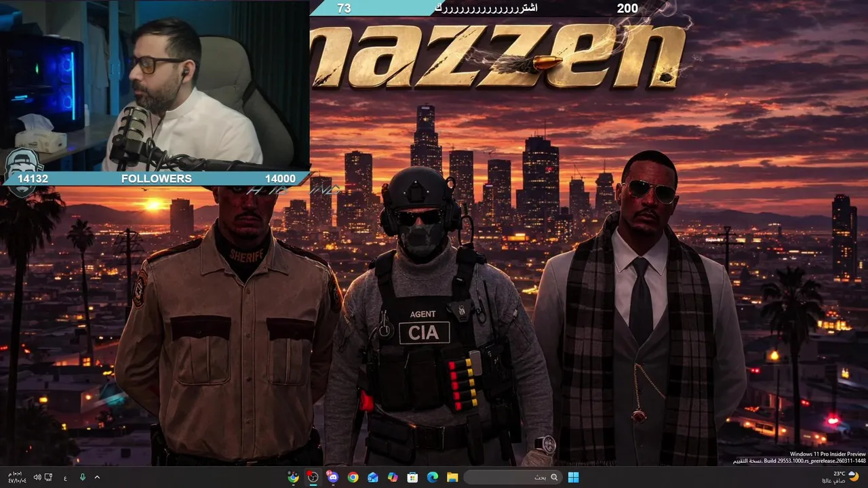Open the volume speaker tray icon

coord(37,477)
